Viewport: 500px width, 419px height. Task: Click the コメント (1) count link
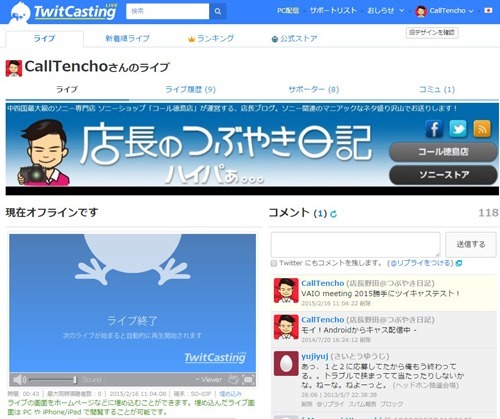pyautogui.click(x=320, y=213)
